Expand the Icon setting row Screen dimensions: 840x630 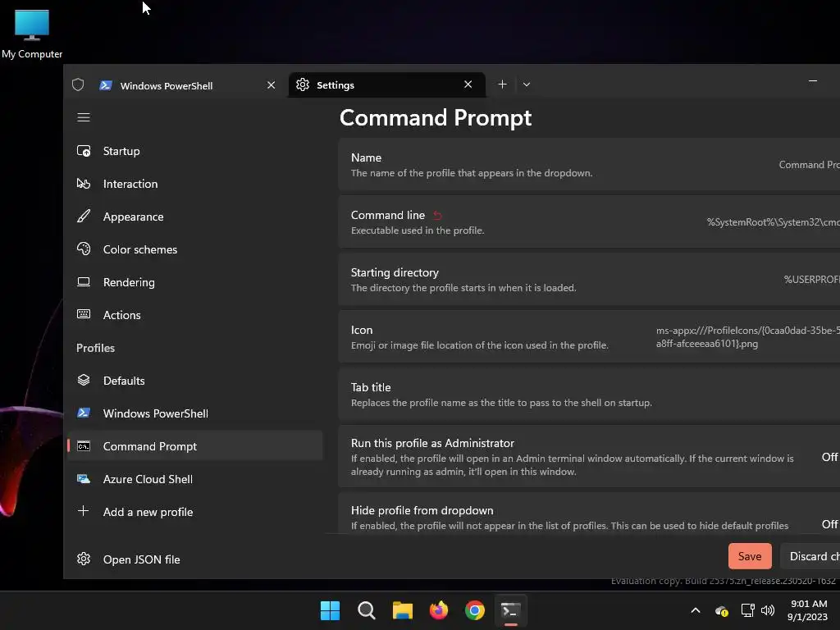589,337
